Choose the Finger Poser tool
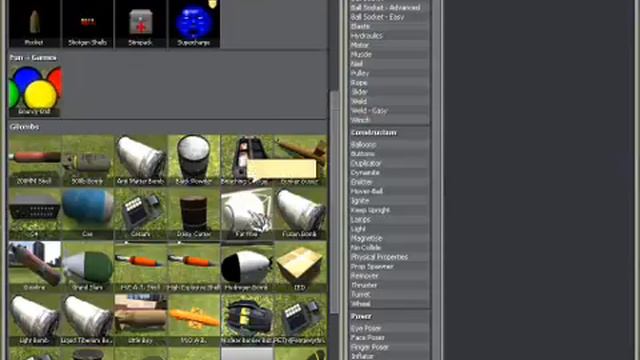The height and width of the screenshot is (360, 640). (390, 347)
